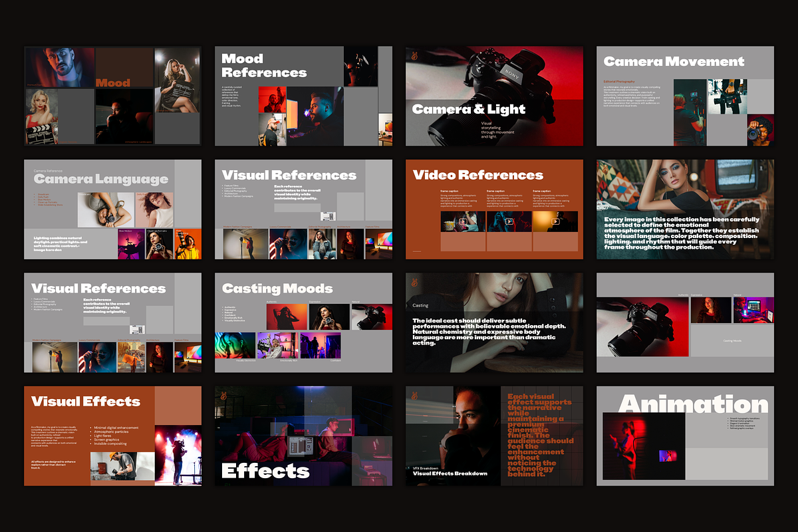Open the concert guitarist photo on Visual Effects slide
The image size is (798, 532).
(x=178, y=455)
